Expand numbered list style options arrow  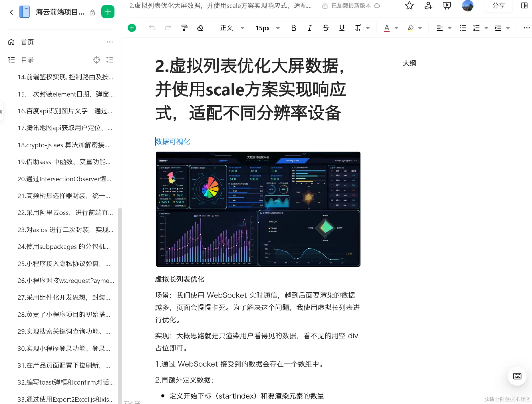click(486, 28)
